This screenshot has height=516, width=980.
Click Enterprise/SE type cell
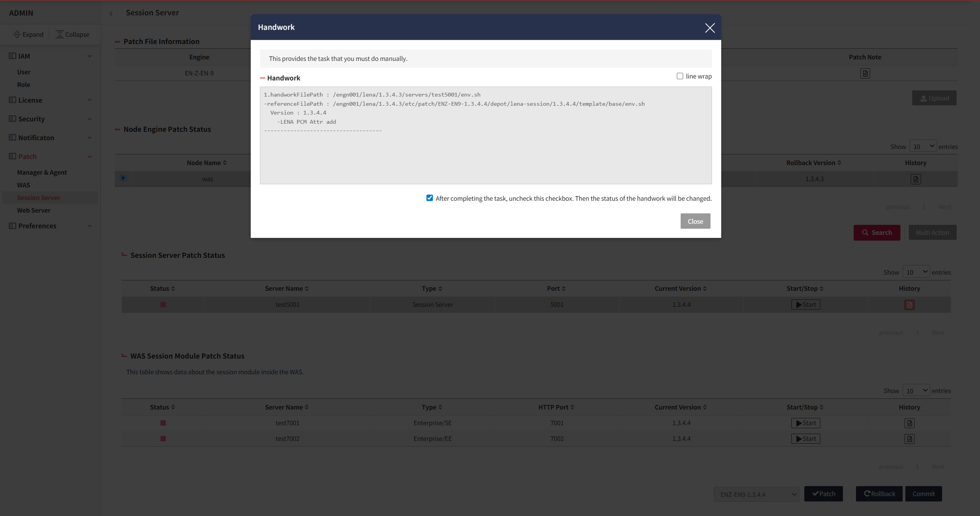(x=433, y=423)
